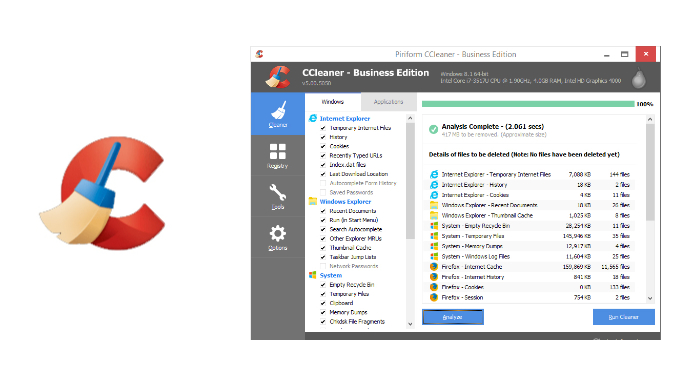Open the Options gear icon

[278, 234]
